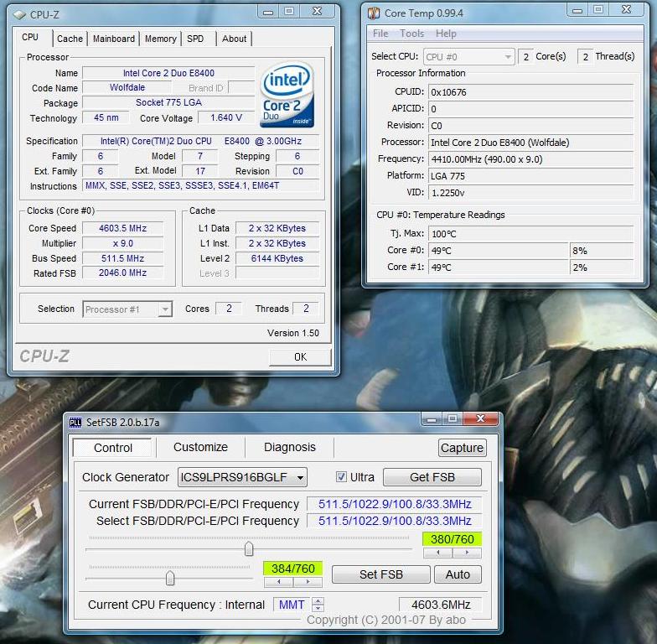Click the Select FSB frequency field

tap(394, 521)
